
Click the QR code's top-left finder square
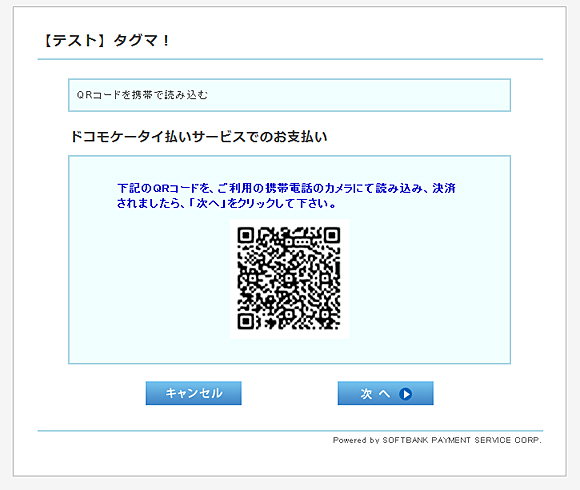tap(246, 235)
